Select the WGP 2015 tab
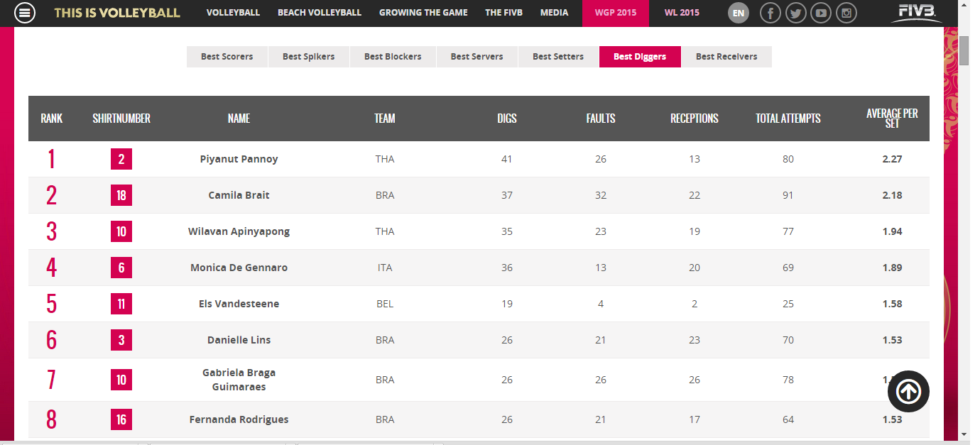Image resolution: width=980 pixels, height=445 pixels. click(616, 13)
